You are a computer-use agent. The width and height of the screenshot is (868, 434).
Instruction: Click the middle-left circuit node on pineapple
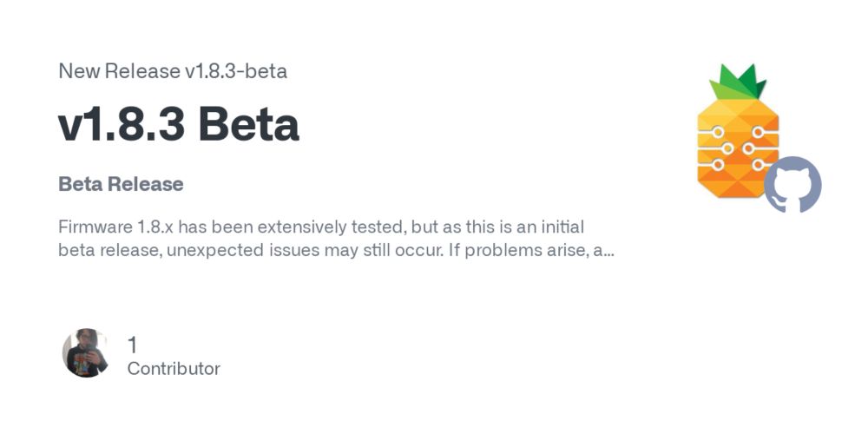728,148
